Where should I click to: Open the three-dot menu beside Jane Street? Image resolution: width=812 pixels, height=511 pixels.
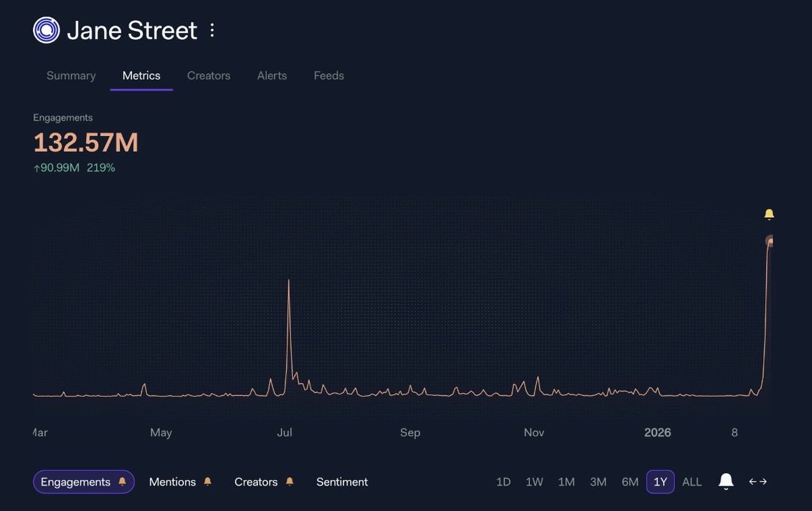tap(212, 30)
